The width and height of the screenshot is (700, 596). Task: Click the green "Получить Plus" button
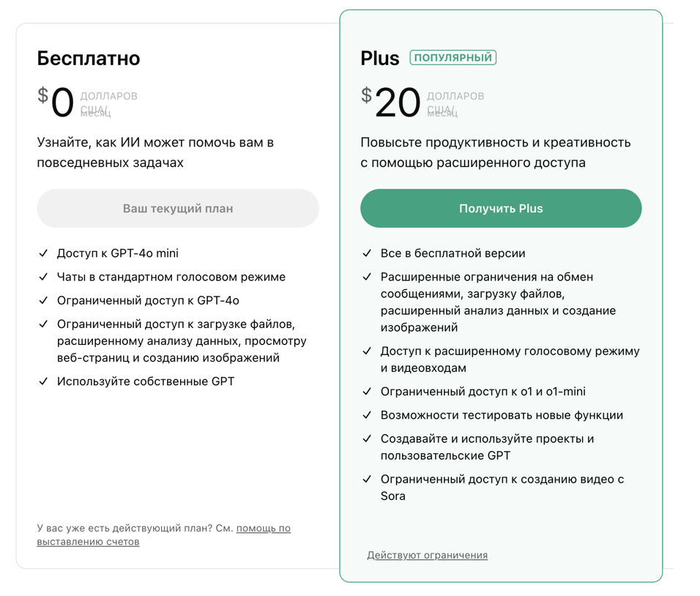point(501,209)
